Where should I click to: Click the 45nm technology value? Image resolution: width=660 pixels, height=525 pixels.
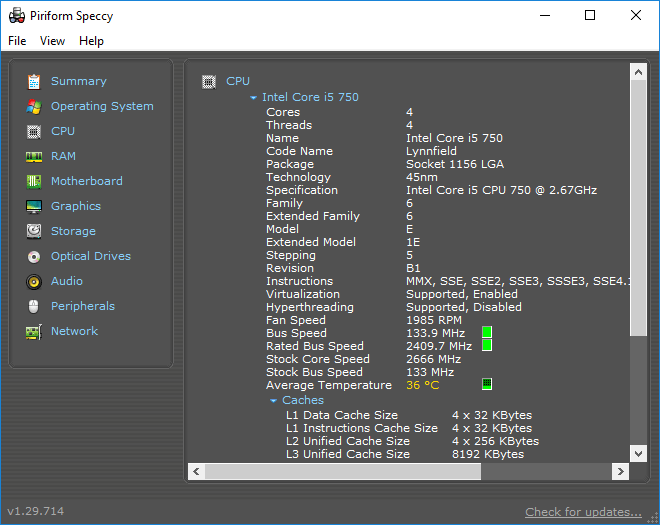coord(421,177)
